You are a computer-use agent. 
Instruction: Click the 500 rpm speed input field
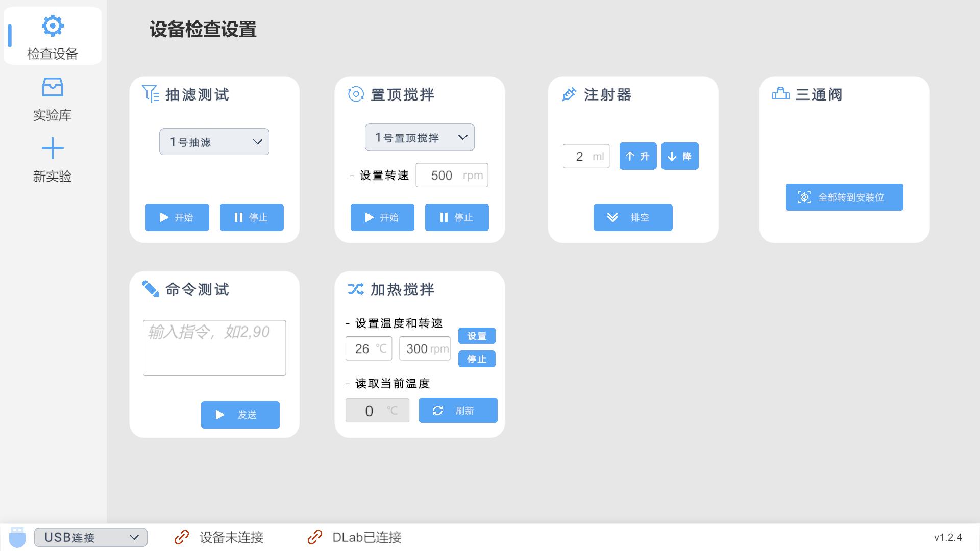(451, 175)
